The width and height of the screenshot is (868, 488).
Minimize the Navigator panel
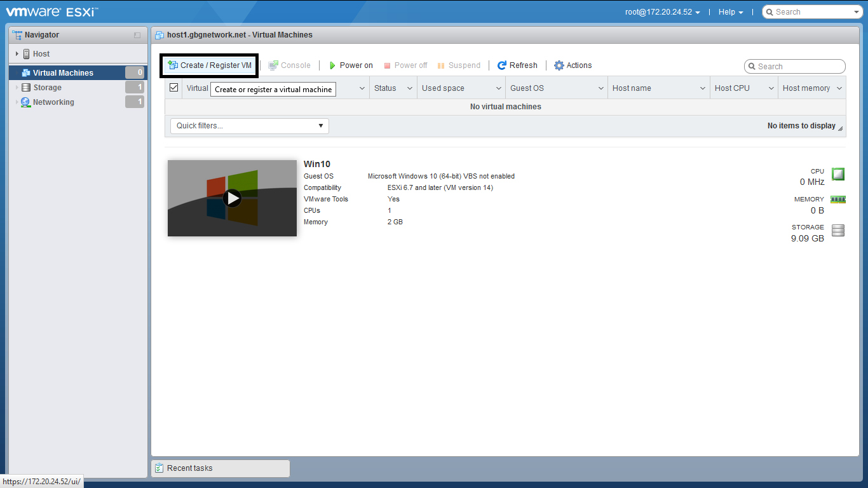pyautogui.click(x=137, y=36)
